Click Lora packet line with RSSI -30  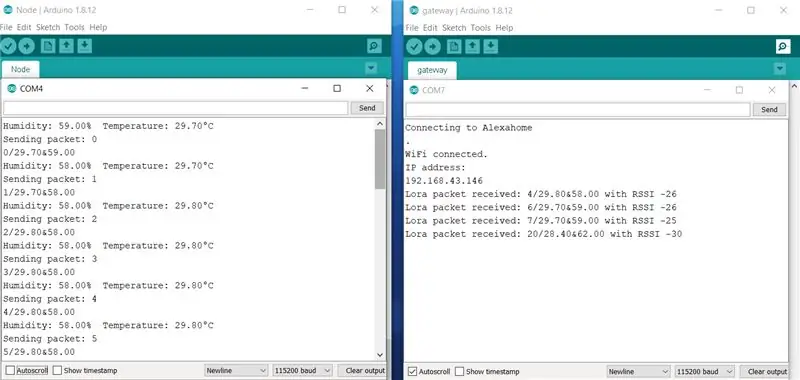[544, 234]
